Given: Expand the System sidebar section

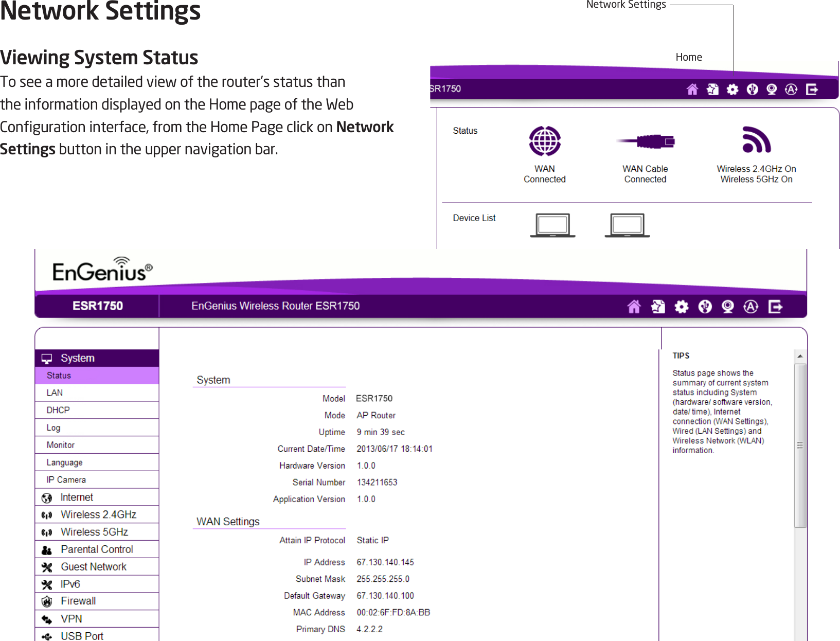Looking at the screenshot, I should tap(97, 358).
